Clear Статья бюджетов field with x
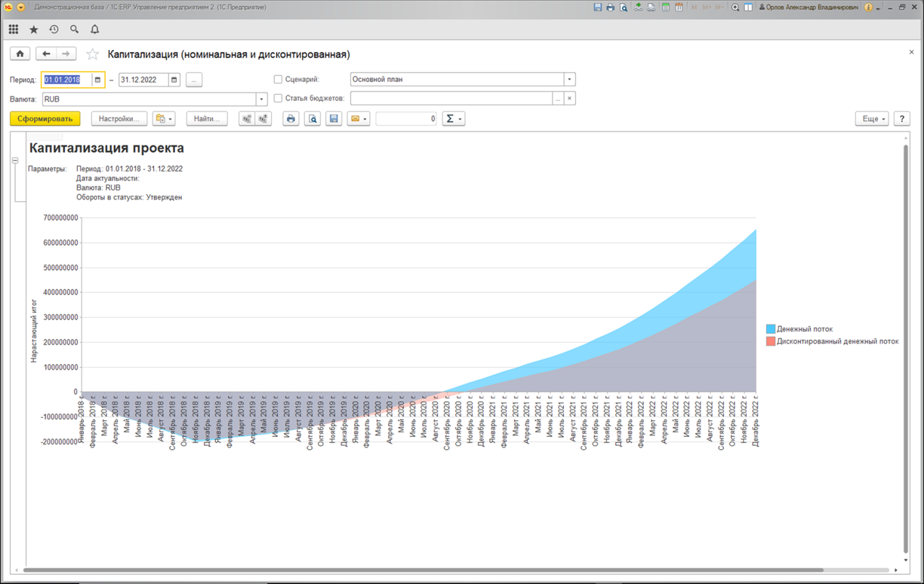This screenshot has width=924, height=584. (x=570, y=99)
